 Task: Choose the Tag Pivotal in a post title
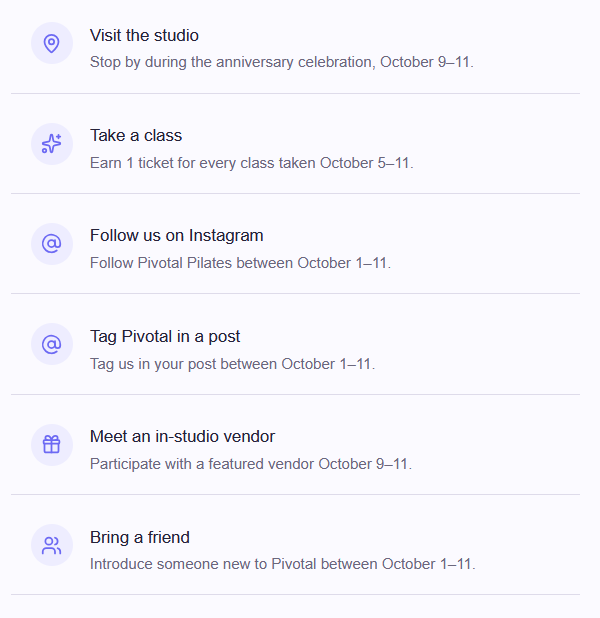(x=165, y=337)
